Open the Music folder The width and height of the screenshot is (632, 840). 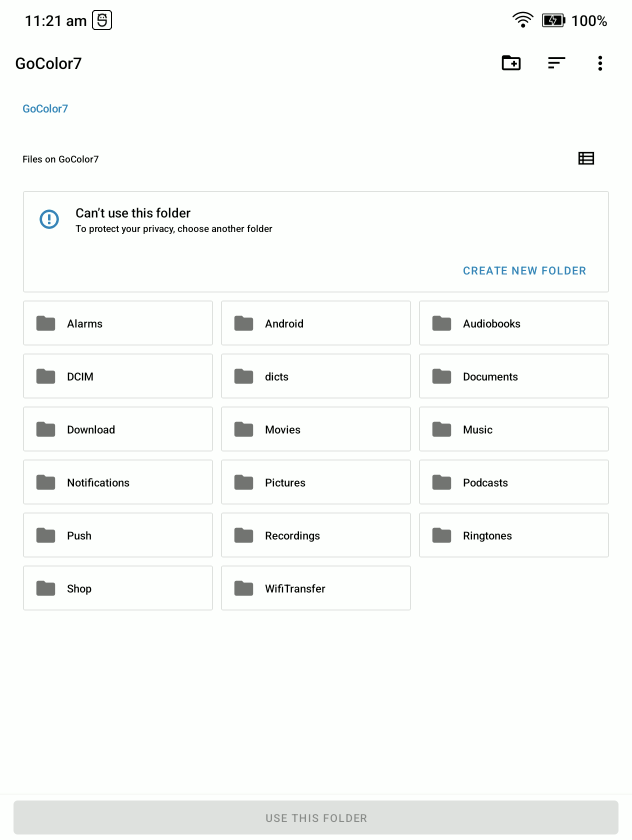[x=514, y=429]
